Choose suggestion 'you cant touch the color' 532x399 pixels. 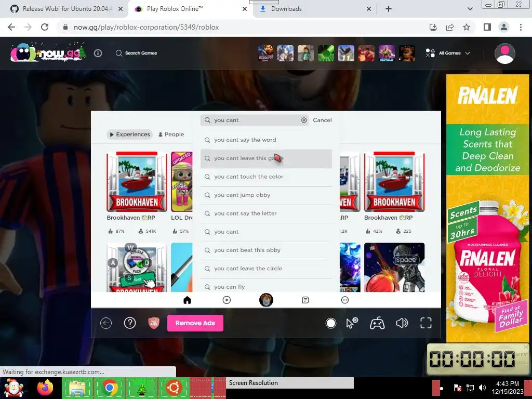tap(266, 177)
